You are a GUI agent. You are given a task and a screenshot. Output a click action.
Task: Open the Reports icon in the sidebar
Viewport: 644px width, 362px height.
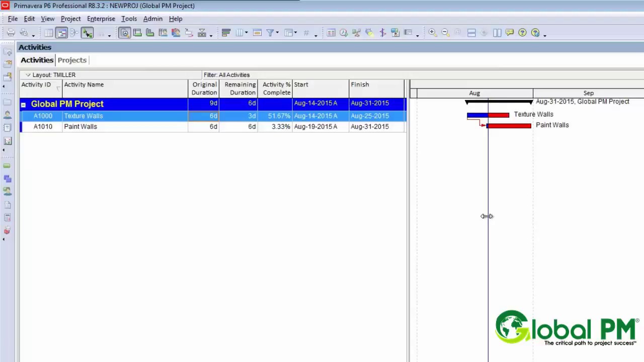point(8,128)
